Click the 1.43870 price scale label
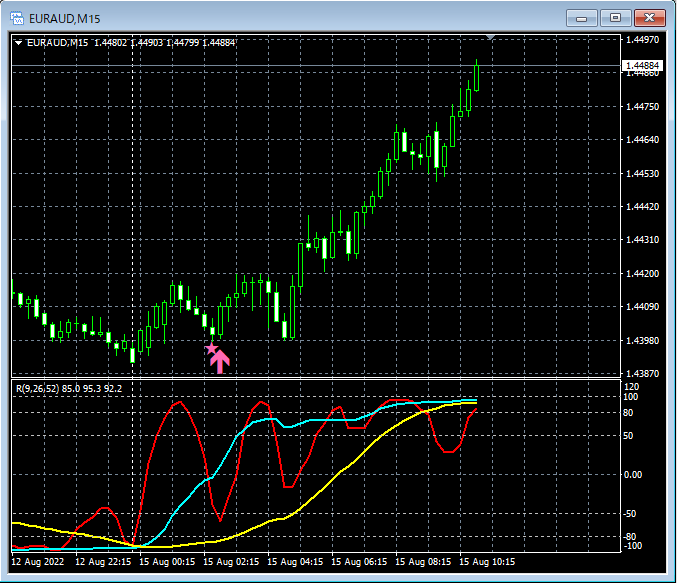678x583 pixels. tap(643, 374)
